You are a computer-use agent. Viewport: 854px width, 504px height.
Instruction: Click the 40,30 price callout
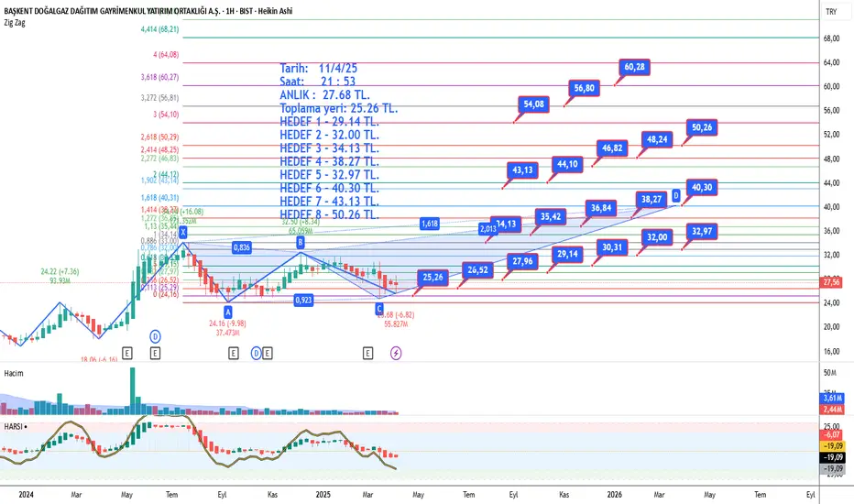[702, 188]
